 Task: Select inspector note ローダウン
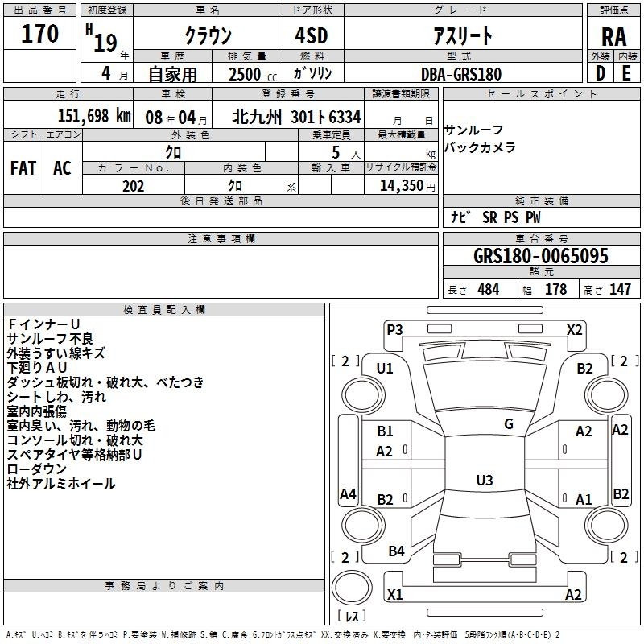click(x=36, y=469)
